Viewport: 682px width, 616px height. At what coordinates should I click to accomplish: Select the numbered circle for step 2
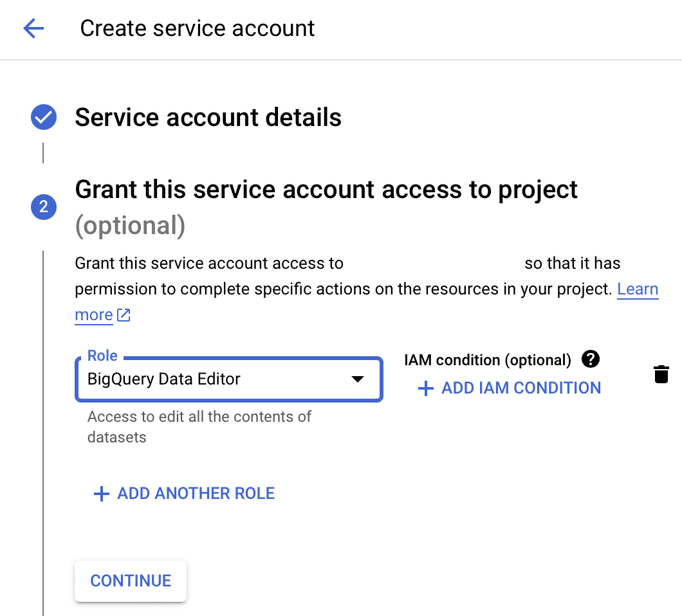coord(43,207)
